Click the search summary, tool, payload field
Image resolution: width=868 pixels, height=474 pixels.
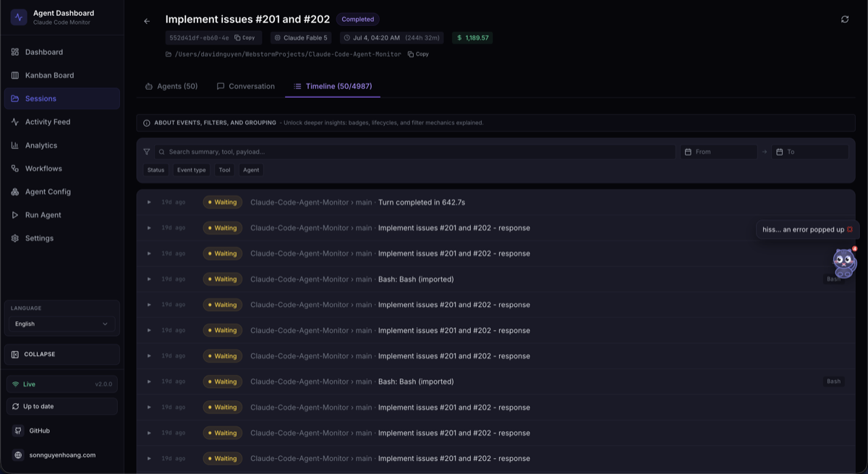[x=415, y=152]
